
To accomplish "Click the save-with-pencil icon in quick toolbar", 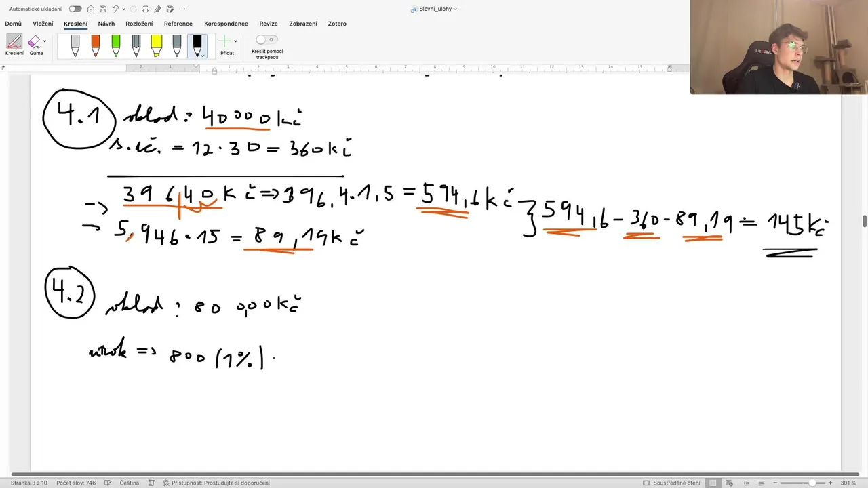I will click(x=170, y=9).
